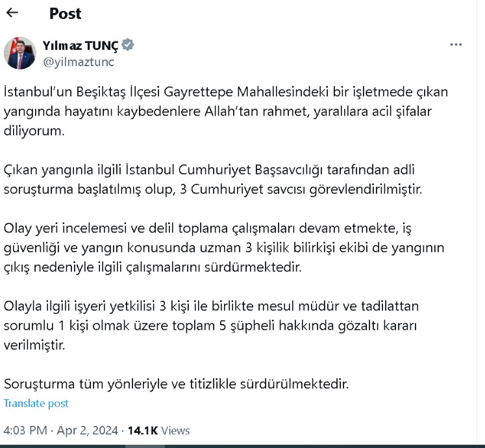Click the blue verified badge icon
Image resolution: width=485 pixels, height=448 pixels.
(129, 45)
